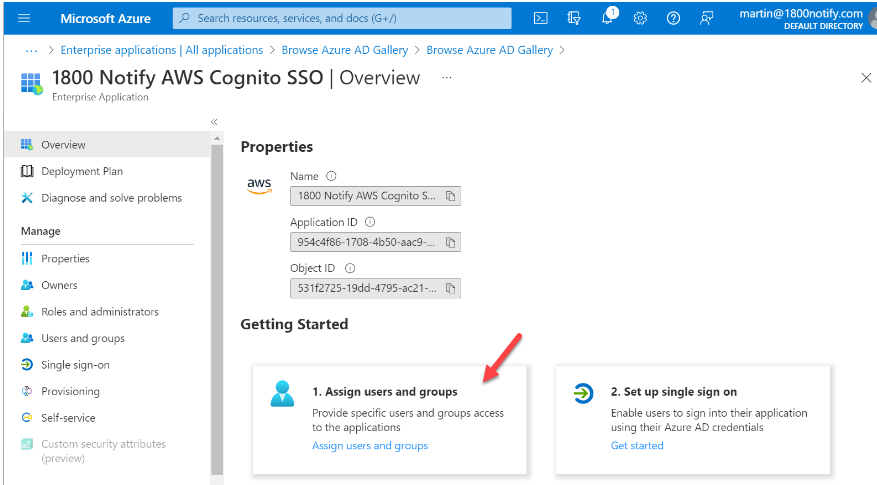Click the Object ID text field
The height and width of the screenshot is (485, 877).
tap(375, 288)
